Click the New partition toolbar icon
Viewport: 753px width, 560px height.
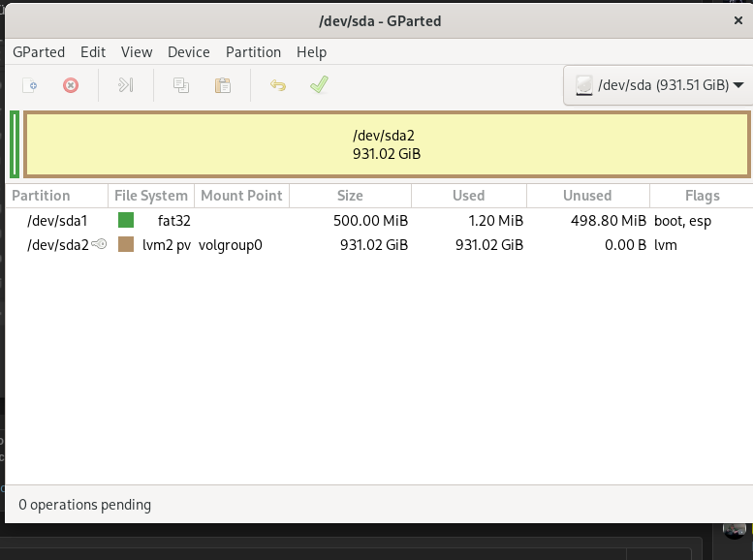[30, 85]
